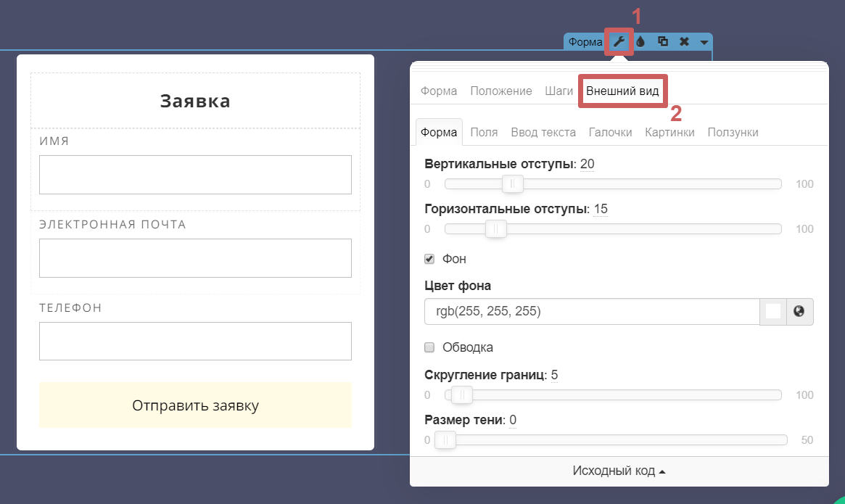Switch to the Ползунки sub-tab
Image resolution: width=845 pixels, height=504 pixels.
733,132
